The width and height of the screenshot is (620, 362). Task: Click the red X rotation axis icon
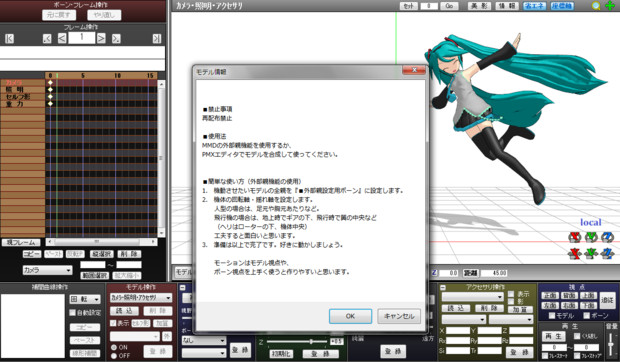[x=575, y=237]
